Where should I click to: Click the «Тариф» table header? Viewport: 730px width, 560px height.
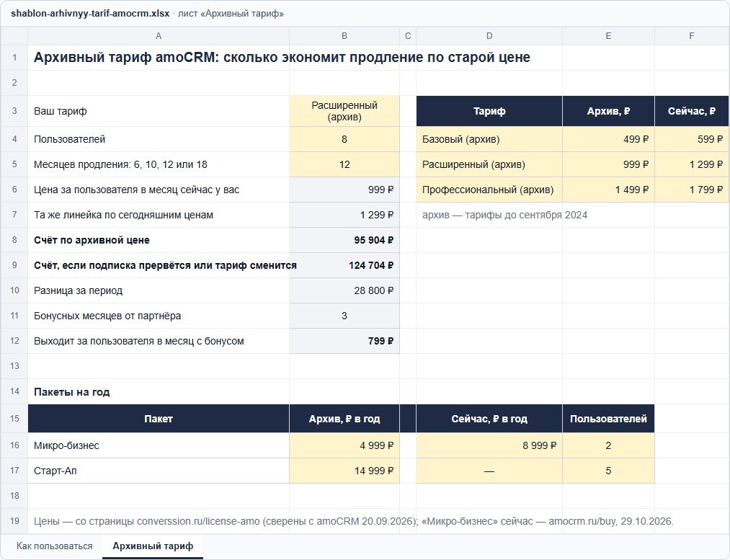[x=489, y=111]
